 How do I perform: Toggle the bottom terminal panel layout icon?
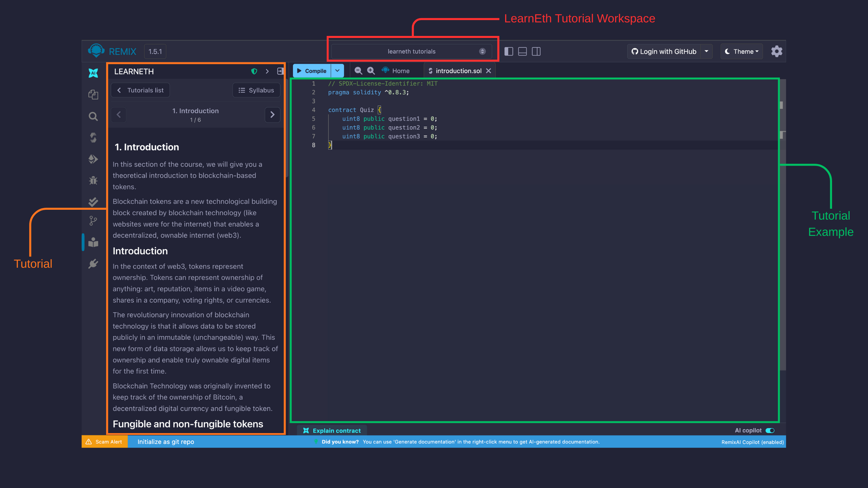522,52
